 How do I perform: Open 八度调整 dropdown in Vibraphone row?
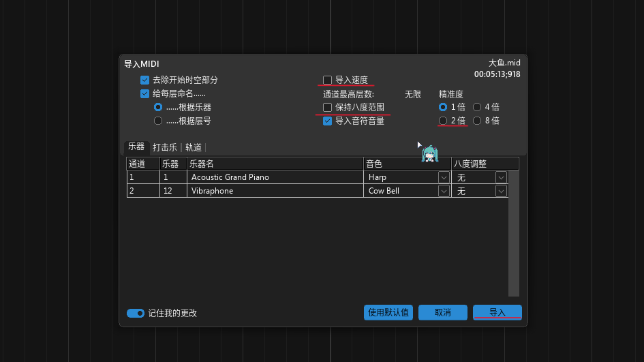(501, 191)
